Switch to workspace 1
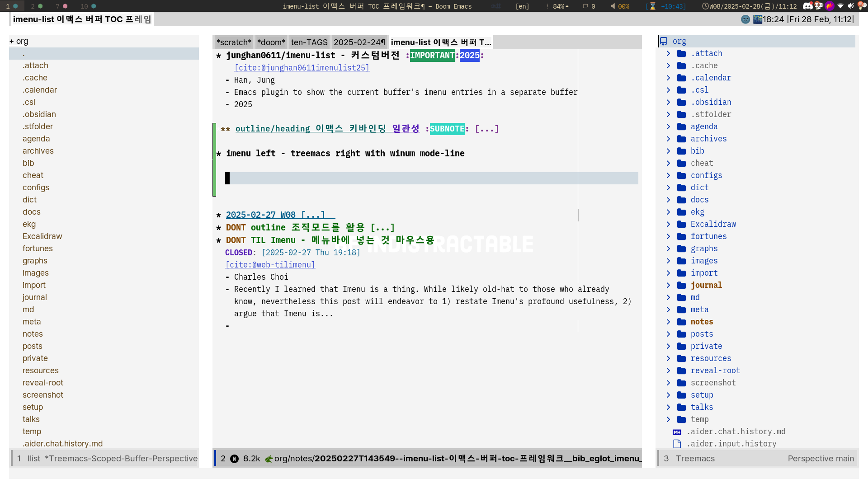The image size is (868, 488). [x=11, y=6]
